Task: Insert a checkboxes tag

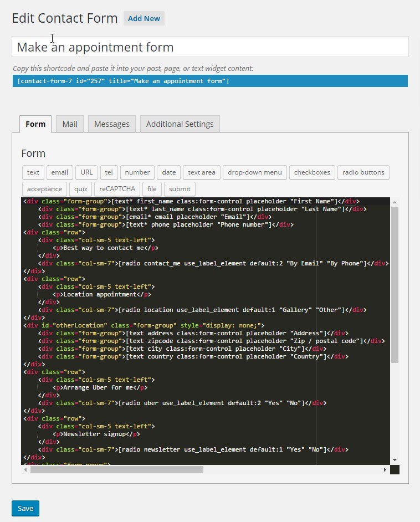Action: pyautogui.click(x=312, y=172)
